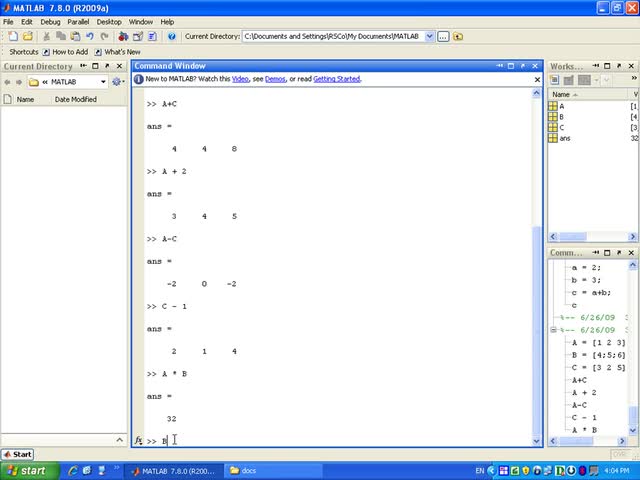
Task: Open the Edit menu
Action: coord(27,22)
